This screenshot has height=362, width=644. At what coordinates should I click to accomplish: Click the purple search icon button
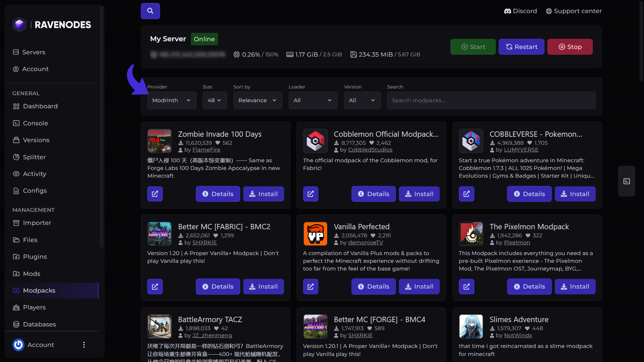pyautogui.click(x=150, y=11)
